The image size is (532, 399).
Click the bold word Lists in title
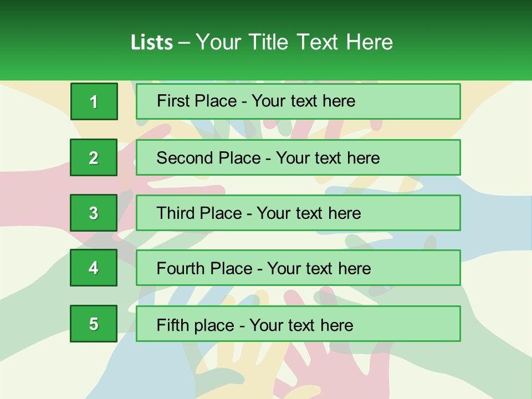[152, 42]
